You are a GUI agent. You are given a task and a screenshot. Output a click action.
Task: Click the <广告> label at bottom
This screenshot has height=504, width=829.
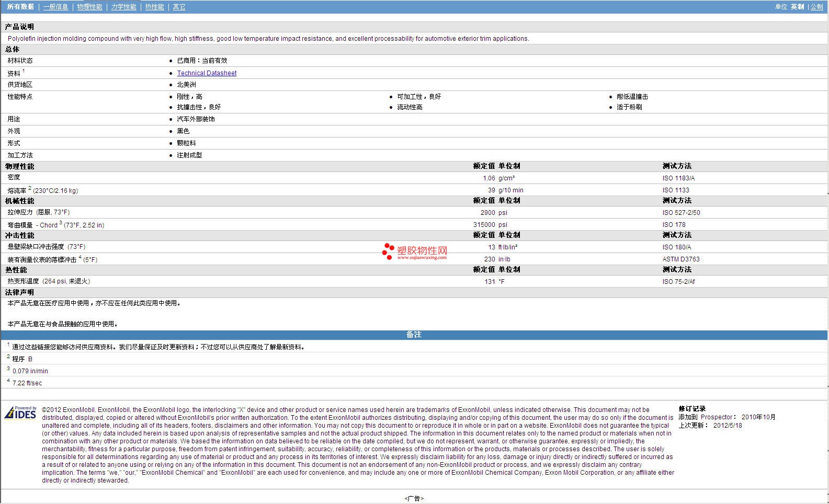pos(414,499)
